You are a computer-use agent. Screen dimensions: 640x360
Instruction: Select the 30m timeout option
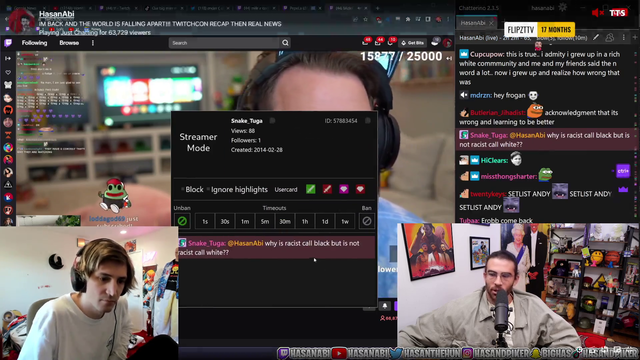point(285,221)
